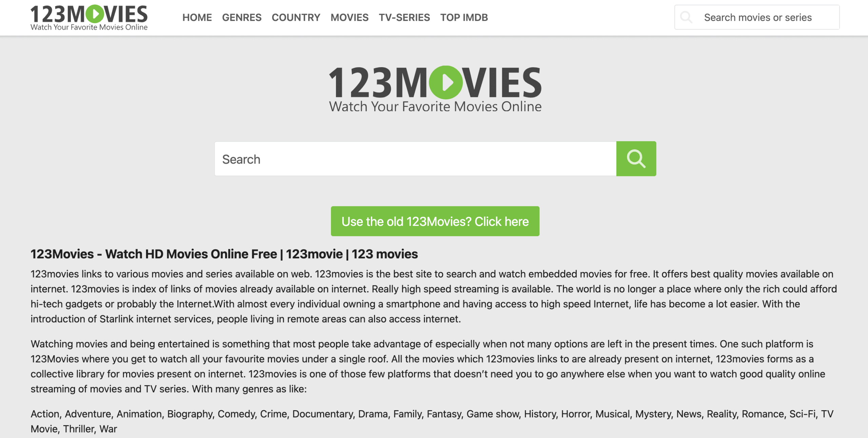Click the magnifier icon in header search
Viewport: 868px width, 438px height.
tap(686, 17)
